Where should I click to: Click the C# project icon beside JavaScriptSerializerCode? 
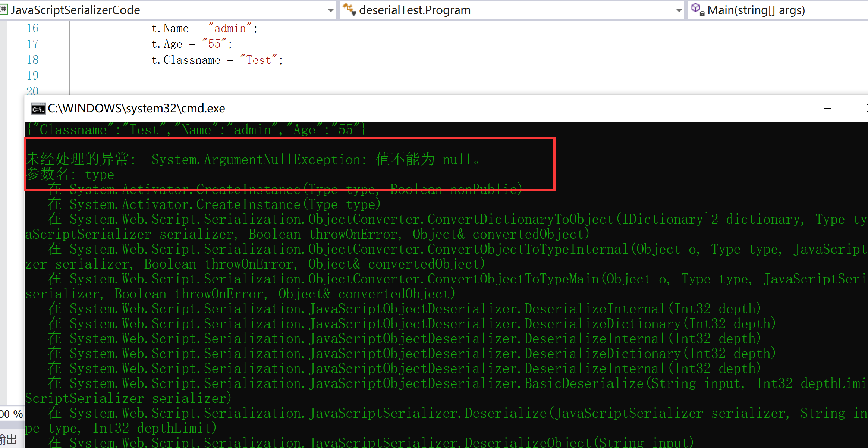(x=4, y=9)
